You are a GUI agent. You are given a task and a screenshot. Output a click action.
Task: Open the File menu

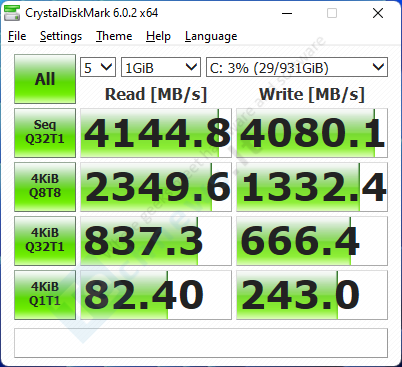pyautogui.click(x=17, y=36)
